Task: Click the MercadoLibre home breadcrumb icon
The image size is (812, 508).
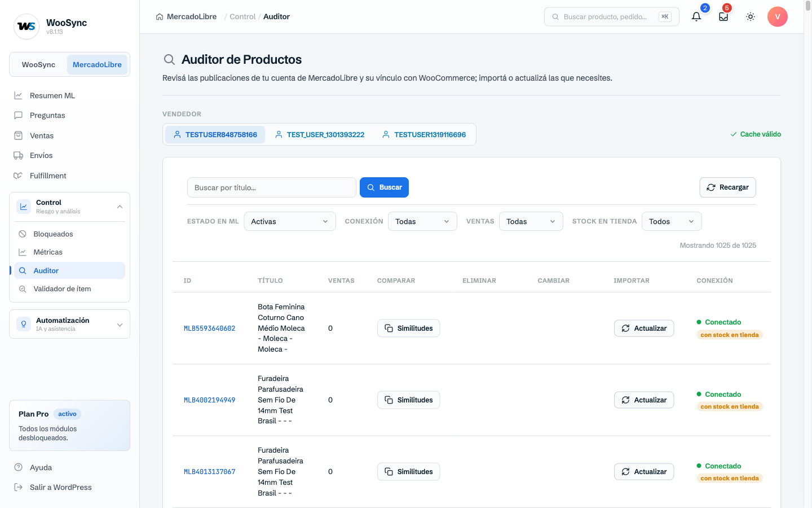Action: tap(160, 16)
